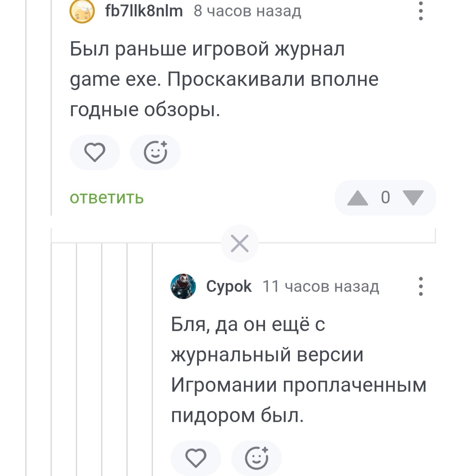This screenshot has width=455, height=476.
Task: Open Cypok's avatar picture
Action: (x=183, y=286)
